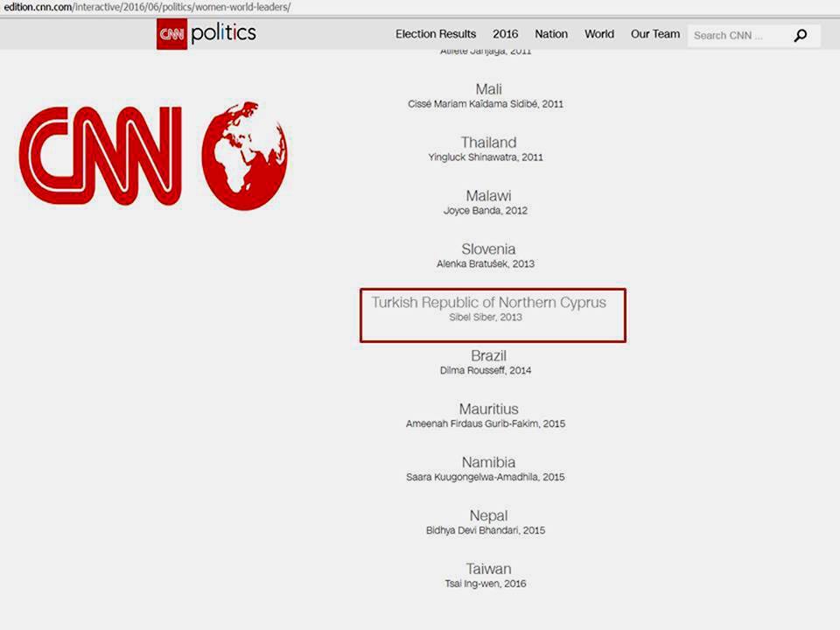Click the Slovenia entry heading
Image resolution: width=840 pixels, height=630 pixels.
[x=488, y=249]
